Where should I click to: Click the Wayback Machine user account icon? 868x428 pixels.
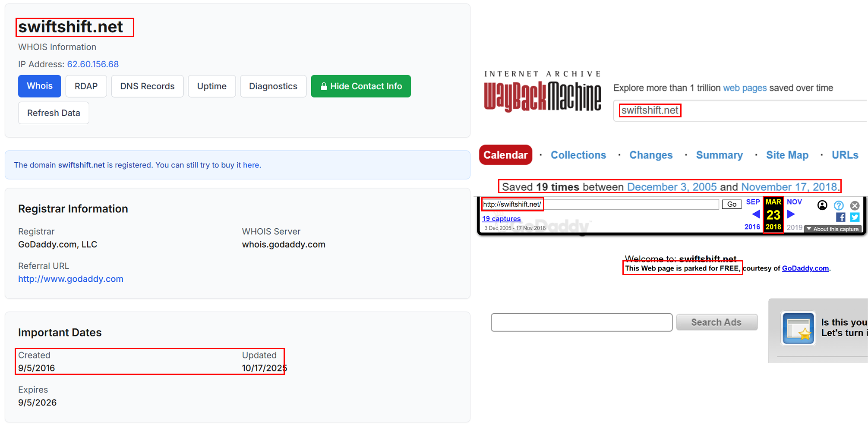[x=822, y=205]
